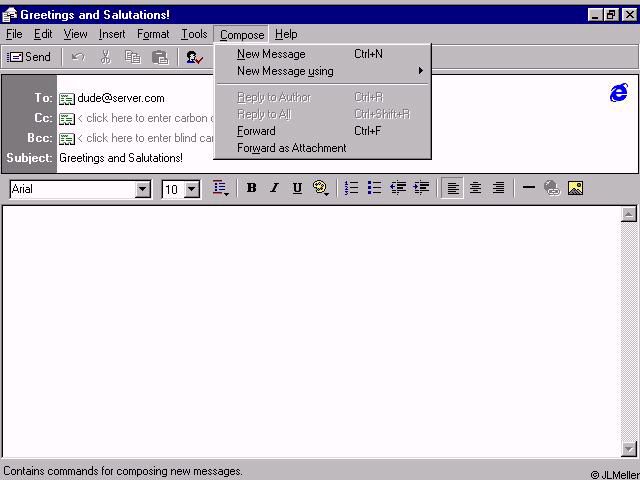Viewport: 640px width, 480px height.
Task: Click the Undo toolbar icon
Action: pyautogui.click(x=78, y=57)
